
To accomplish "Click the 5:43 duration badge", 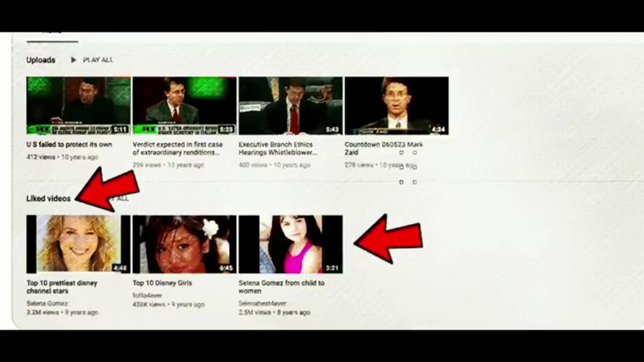I will [x=332, y=130].
